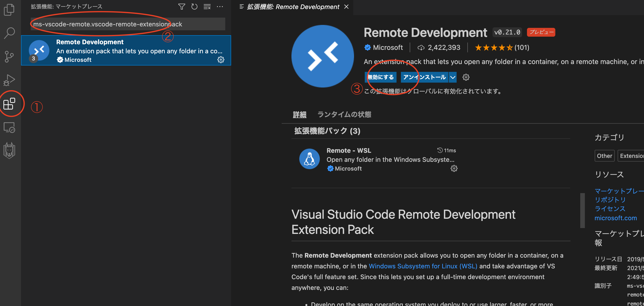Open the Search view in activity bar

point(9,33)
